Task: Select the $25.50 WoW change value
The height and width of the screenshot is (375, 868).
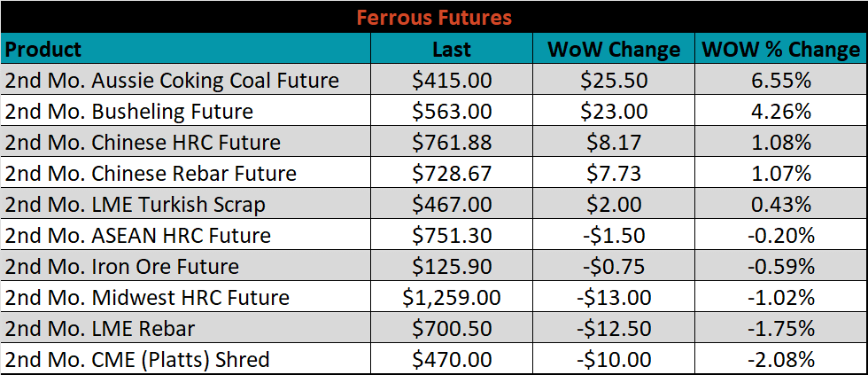Action: click(614, 79)
